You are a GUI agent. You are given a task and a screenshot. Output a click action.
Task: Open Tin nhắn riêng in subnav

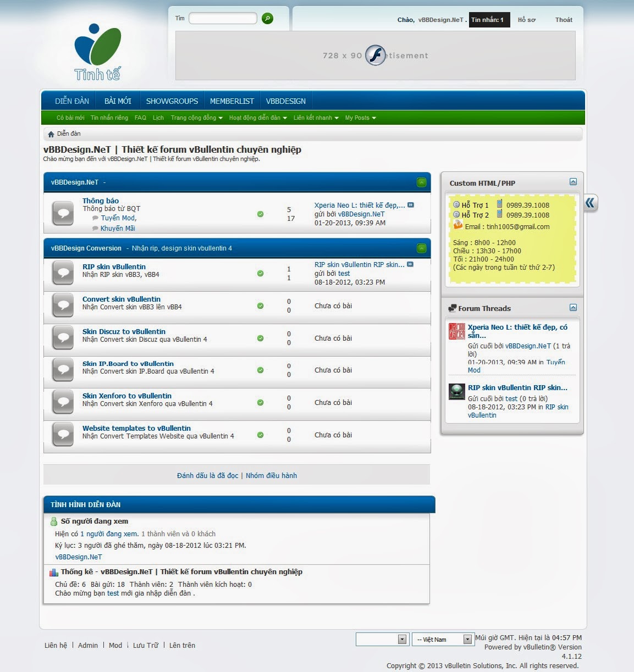pos(109,118)
